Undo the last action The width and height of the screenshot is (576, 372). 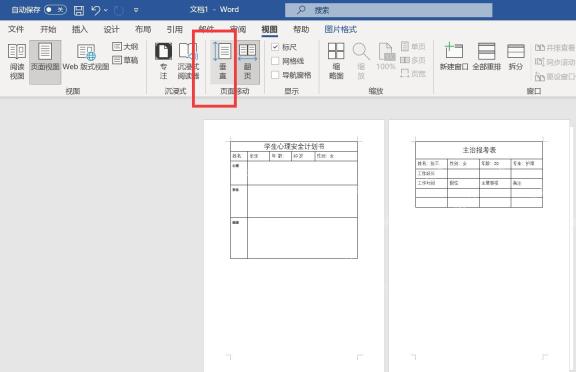pos(96,10)
